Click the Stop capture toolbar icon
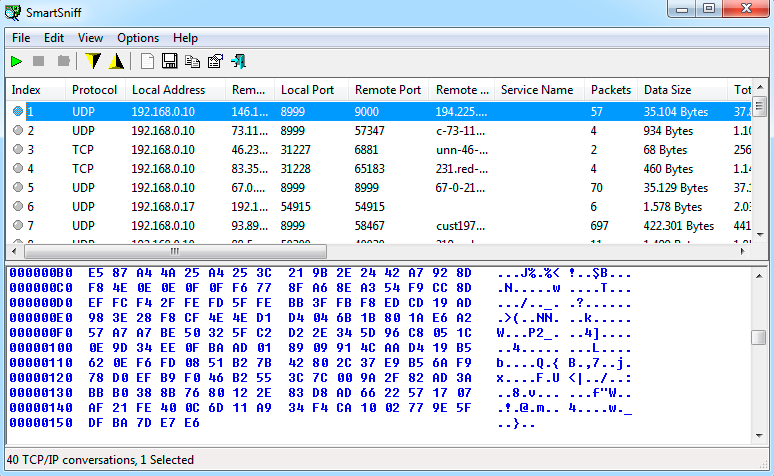 (x=39, y=61)
